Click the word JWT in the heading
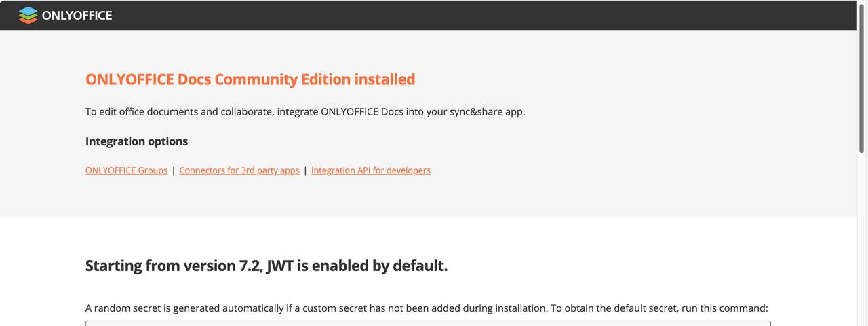The image size is (868, 326). click(x=280, y=266)
